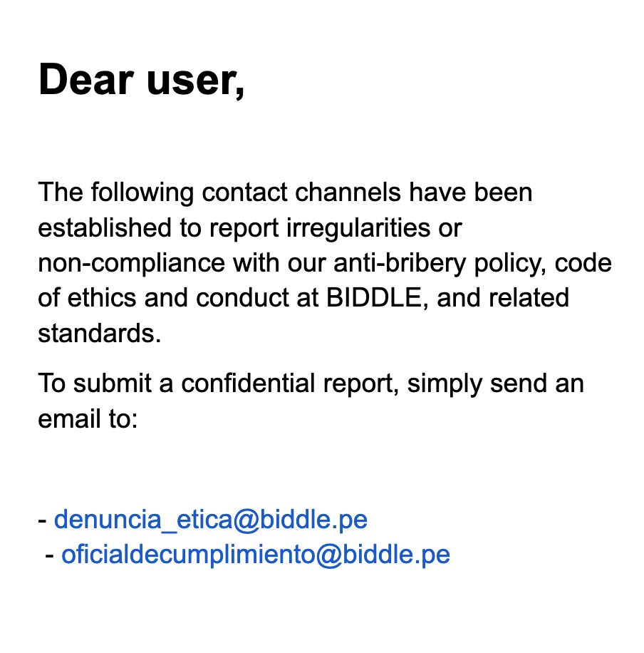644x653 pixels.
Task: Open the oficialdecumplimiento@biddle.pe email link
Action: click(x=256, y=555)
